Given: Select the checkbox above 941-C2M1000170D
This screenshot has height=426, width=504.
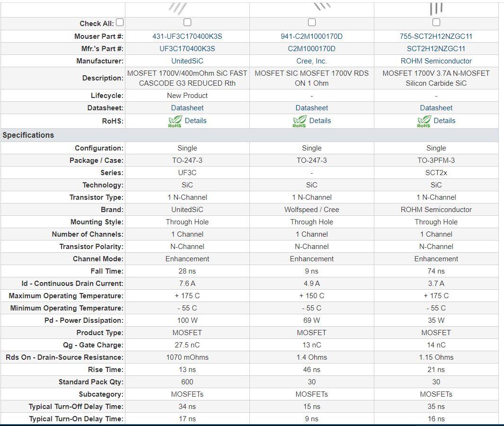Looking at the screenshot, I should [312, 22].
